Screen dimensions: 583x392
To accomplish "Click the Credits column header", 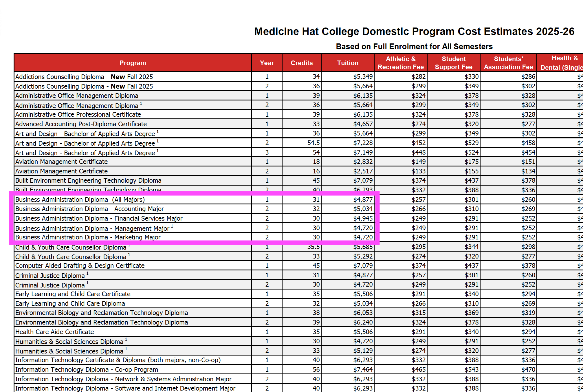I will [x=302, y=63].
